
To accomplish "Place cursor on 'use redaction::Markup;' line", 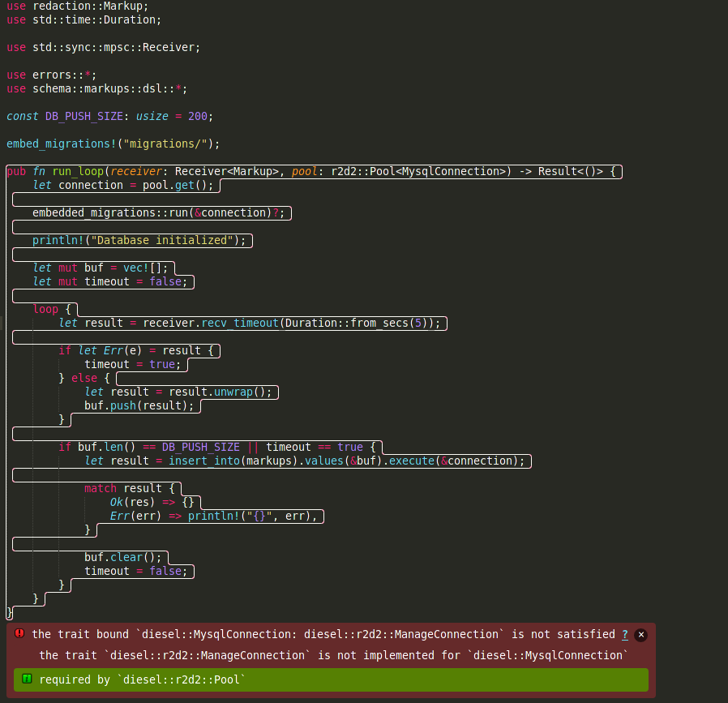I will click(78, 6).
